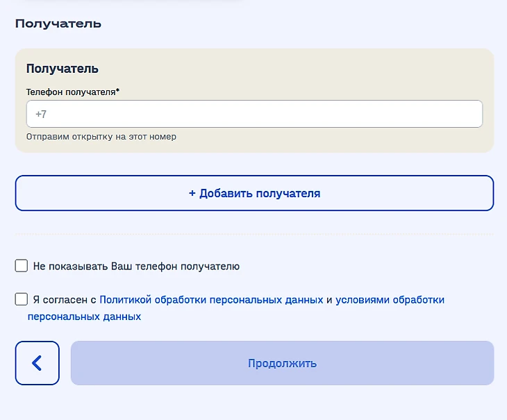
Task: Click the back chevron arrow button
Action: [x=37, y=362]
